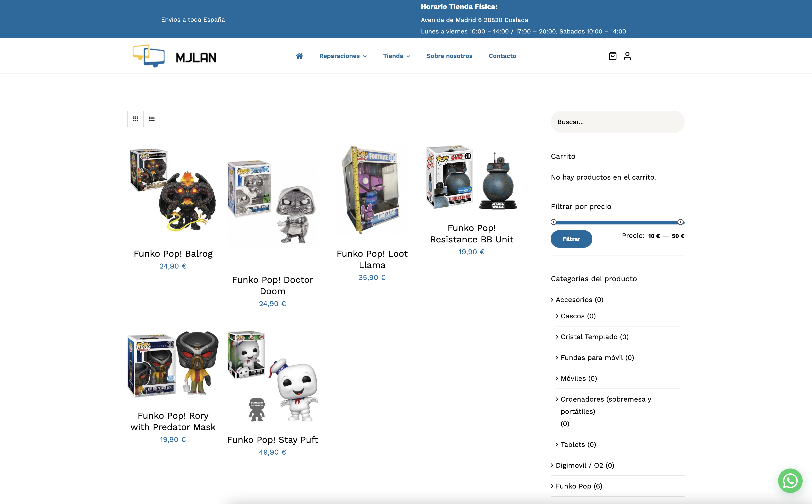
Task: Open the shopping cart icon
Action: [613, 56]
